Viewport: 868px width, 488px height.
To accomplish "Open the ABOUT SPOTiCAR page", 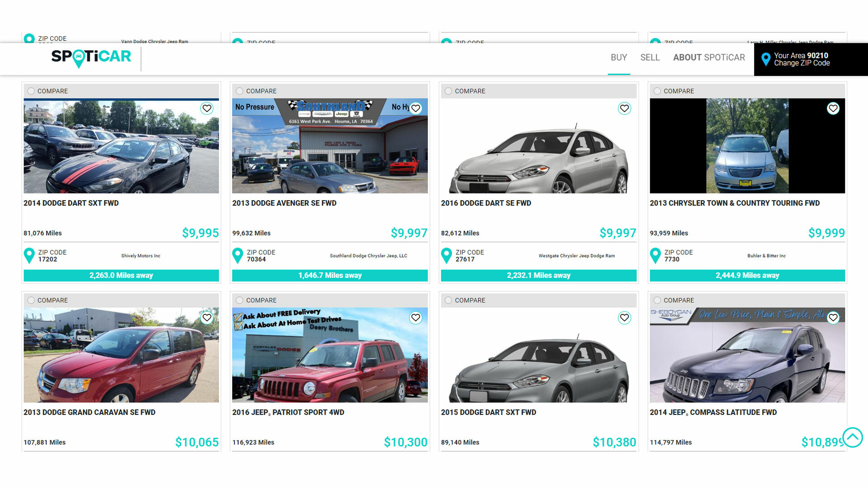I will click(x=708, y=57).
